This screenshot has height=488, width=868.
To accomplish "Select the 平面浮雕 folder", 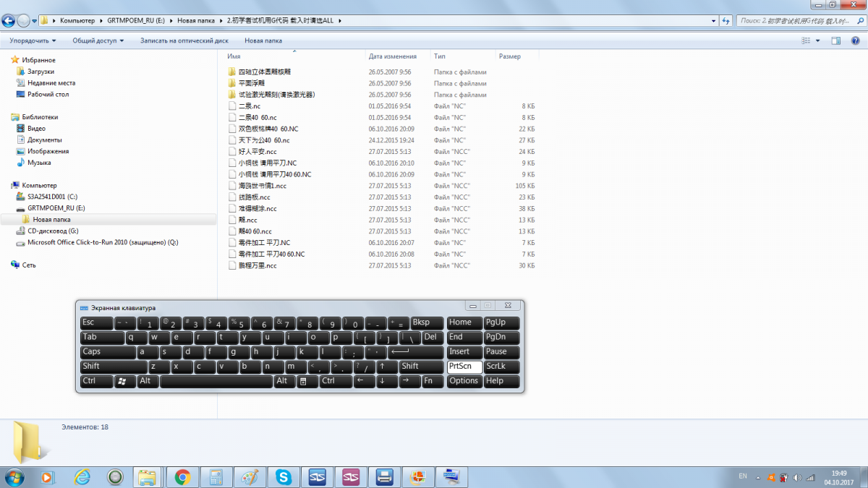I will (251, 83).
